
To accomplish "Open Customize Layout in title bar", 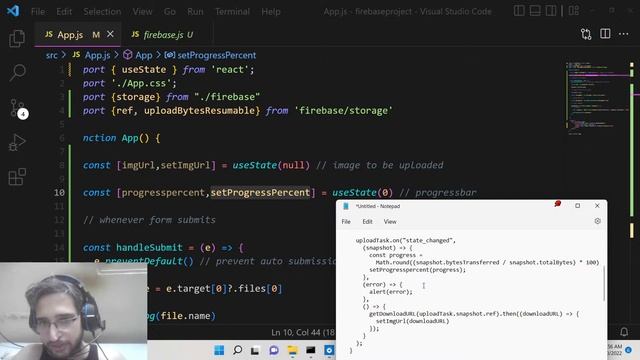I will tap(574, 11).
